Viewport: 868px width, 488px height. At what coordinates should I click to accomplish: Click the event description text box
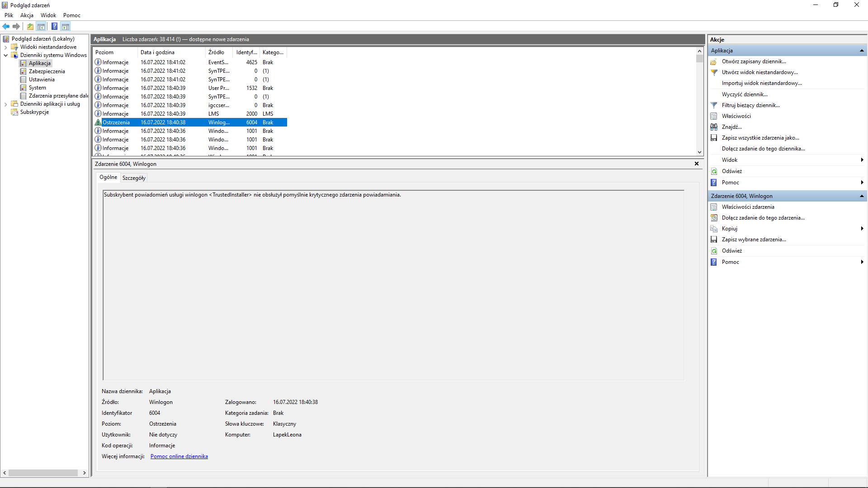pos(393,285)
